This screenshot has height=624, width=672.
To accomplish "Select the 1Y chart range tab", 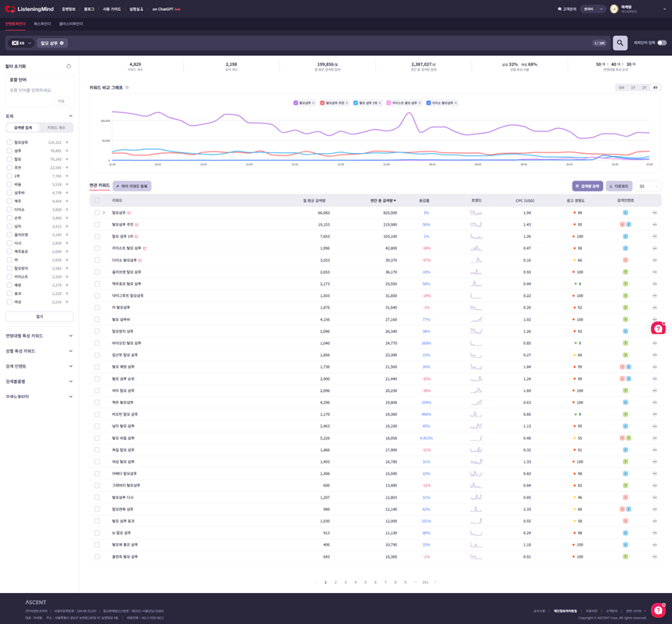I will point(632,88).
